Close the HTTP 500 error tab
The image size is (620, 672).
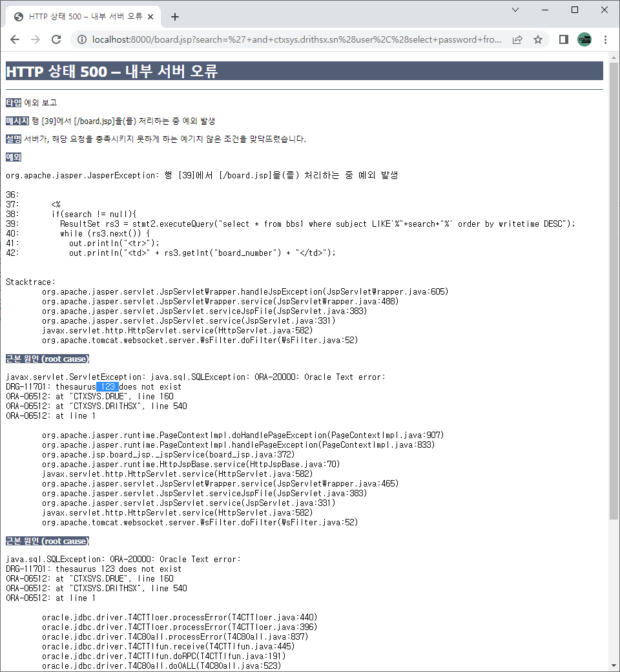click(x=150, y=17)
